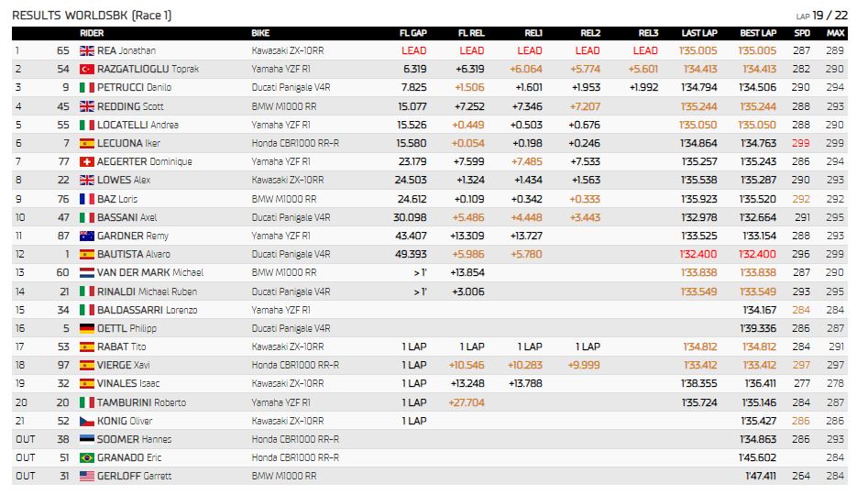Image resolution: width=868 pixels, height=495 pixels.
Task: Select rider name PETRUCCI Danilo
Action: pos(134,87)
